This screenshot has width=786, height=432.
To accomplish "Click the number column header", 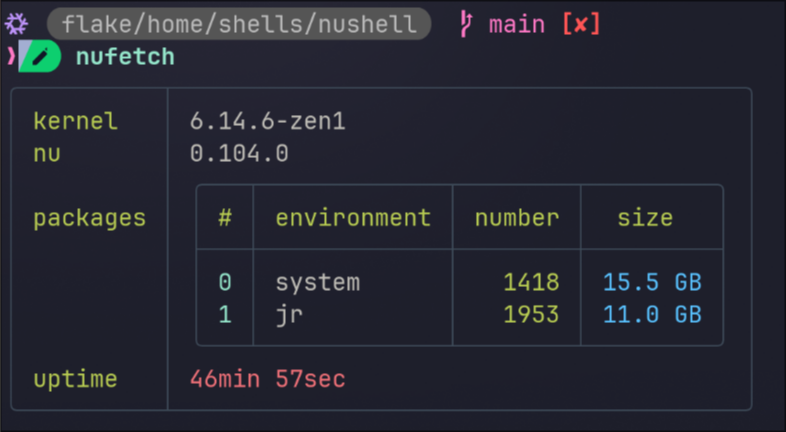I will (517, 218).
